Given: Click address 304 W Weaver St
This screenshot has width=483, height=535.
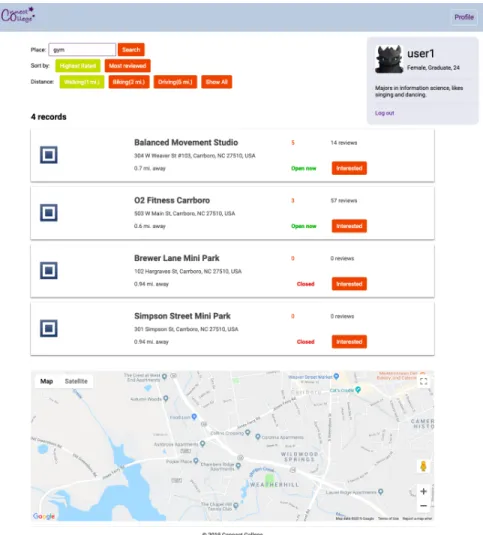Looking at the screenshot, I should coord(194,156).
